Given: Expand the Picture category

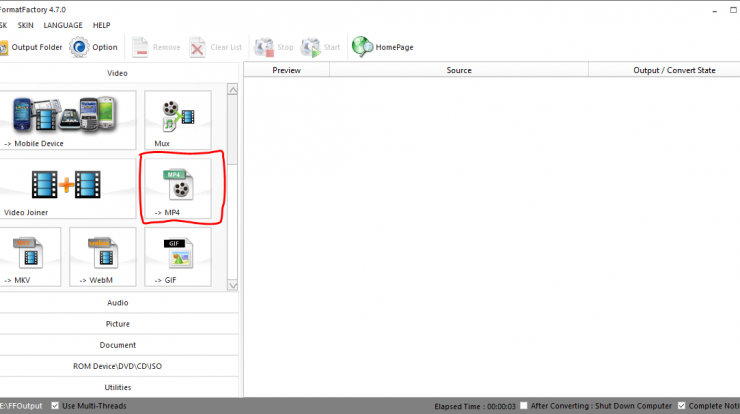Looking at the screenshot, I should tap(119, 324).
